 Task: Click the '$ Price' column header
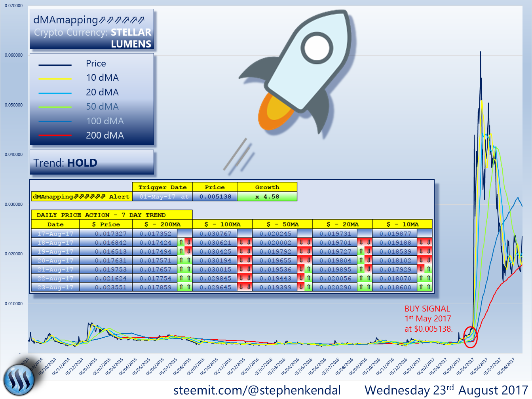[106, 224]
